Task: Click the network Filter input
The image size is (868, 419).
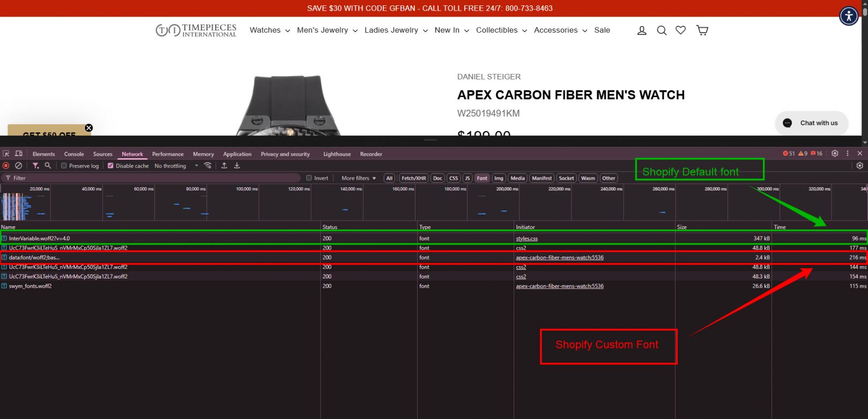Action: click(151, 178)
